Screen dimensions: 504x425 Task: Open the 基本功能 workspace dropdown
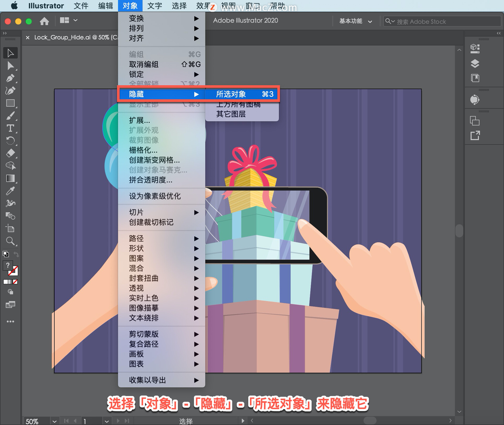point(355,21)
